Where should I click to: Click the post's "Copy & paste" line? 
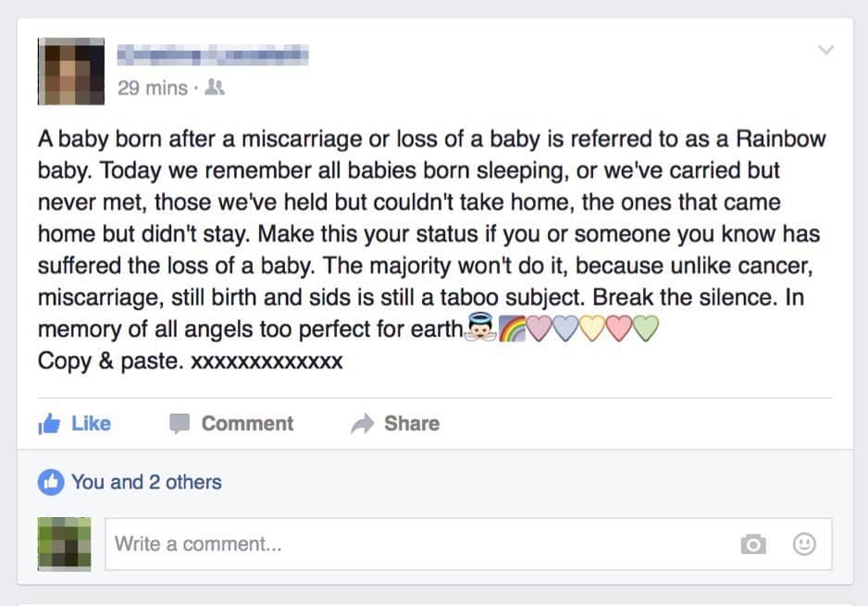coord(190,360)
